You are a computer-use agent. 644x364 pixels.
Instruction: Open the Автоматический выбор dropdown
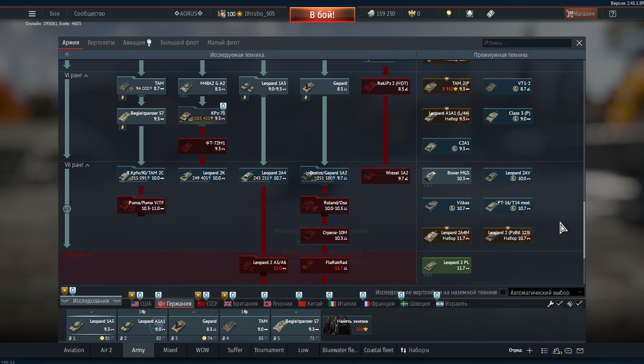pos(546,292)
